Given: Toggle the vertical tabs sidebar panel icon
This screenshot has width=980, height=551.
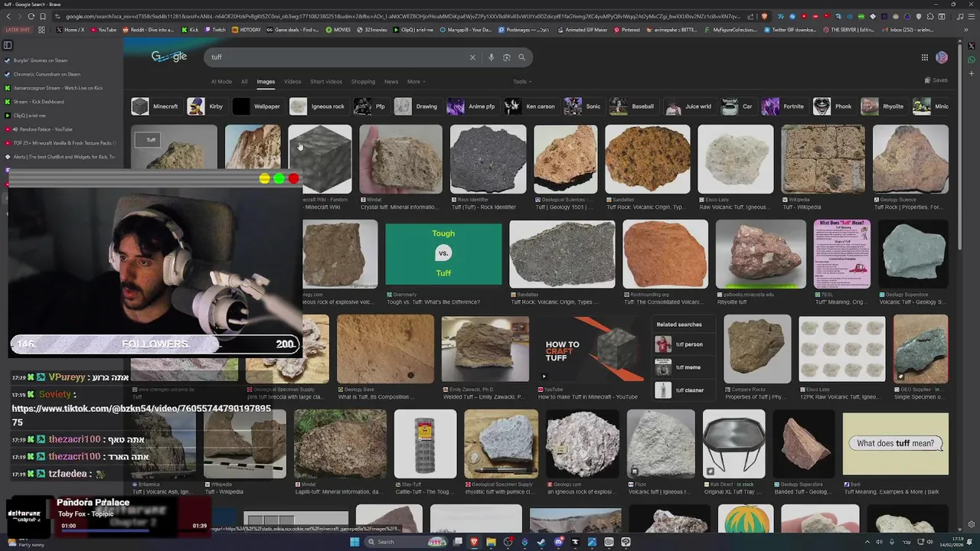Looking at the screenshot, I should click(x=8, y=45).
